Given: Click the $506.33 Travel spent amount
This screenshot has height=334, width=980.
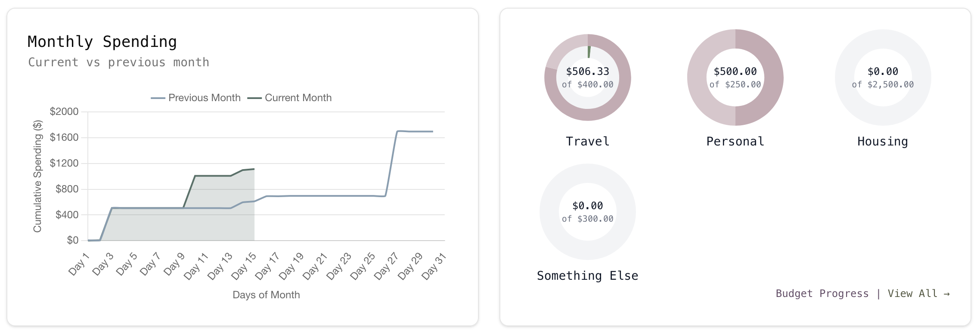Looking at the screenshot, I should click(x=588, y=71).
